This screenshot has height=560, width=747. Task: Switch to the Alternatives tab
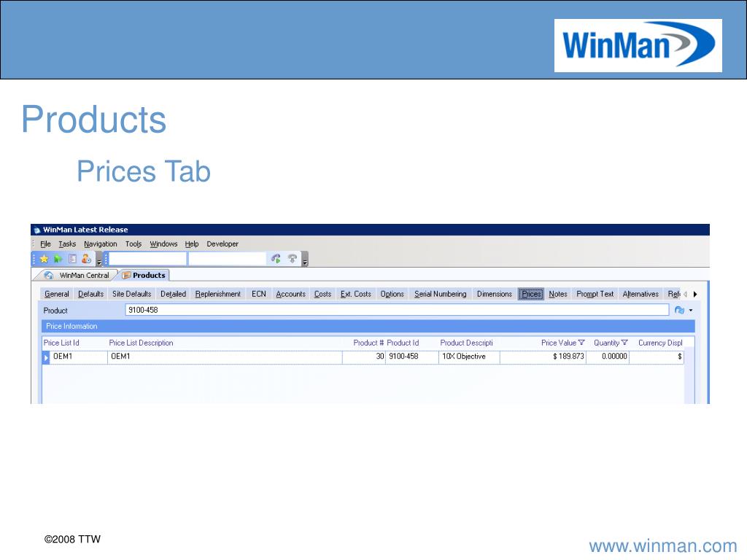[640, 295]
